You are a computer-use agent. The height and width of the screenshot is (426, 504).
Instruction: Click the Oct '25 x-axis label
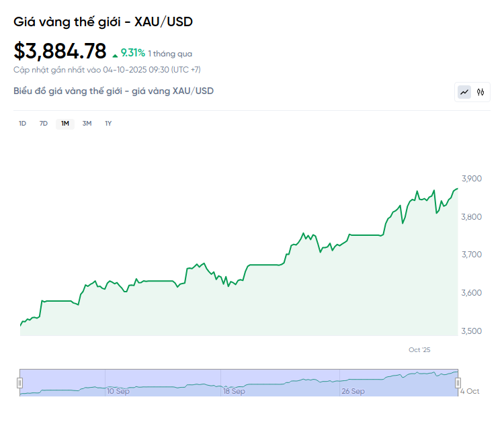coord(419,350)
